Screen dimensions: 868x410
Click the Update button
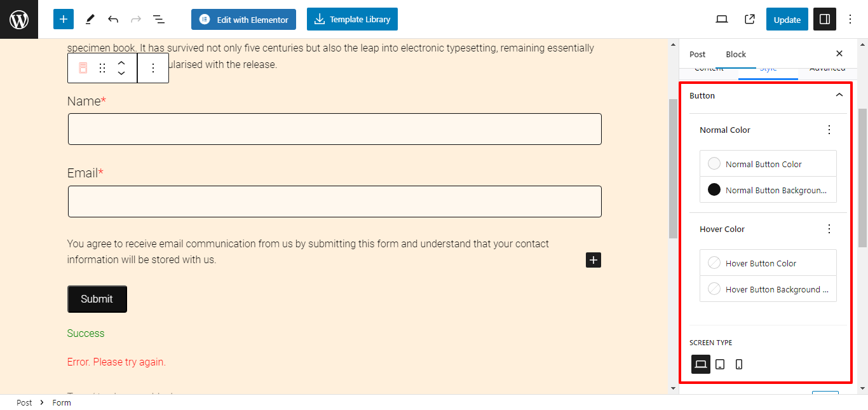tap(787, 19)
